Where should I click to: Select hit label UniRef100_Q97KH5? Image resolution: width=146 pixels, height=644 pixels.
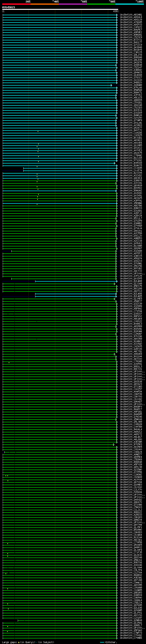point(131,605)
